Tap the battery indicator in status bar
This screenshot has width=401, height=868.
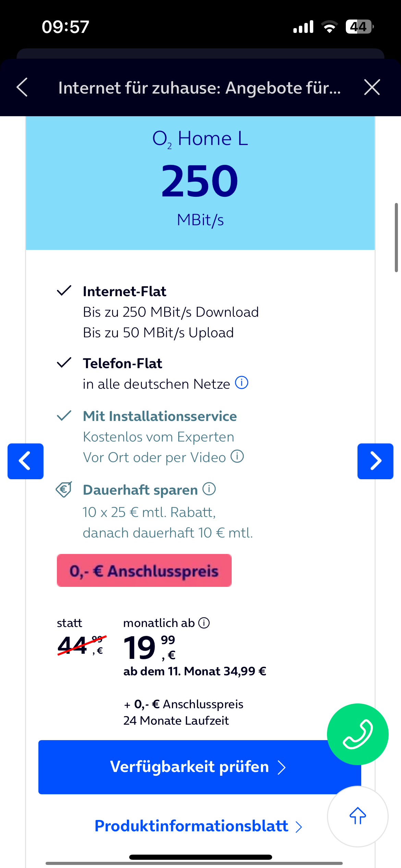359,27
